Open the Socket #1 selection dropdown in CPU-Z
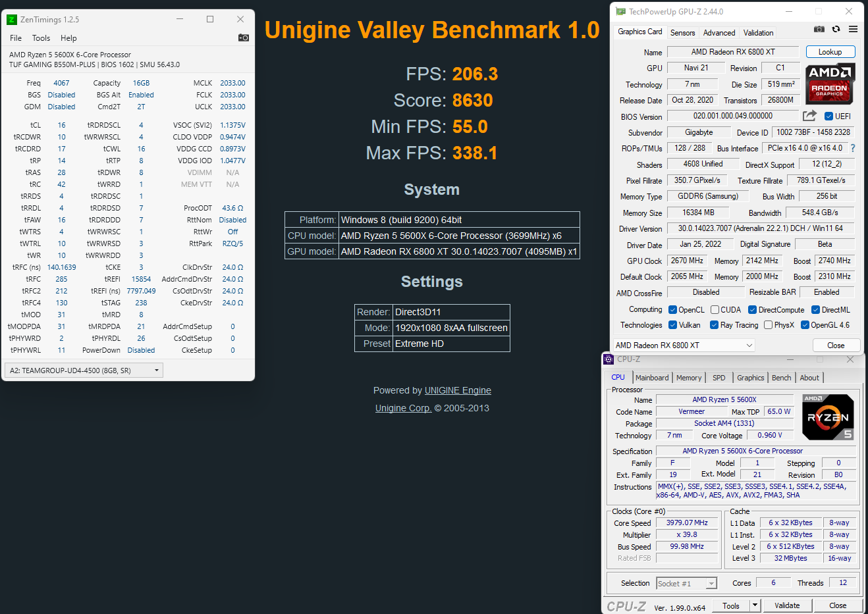The height and width of the screenshot is (614, 868). pos(686,583)
